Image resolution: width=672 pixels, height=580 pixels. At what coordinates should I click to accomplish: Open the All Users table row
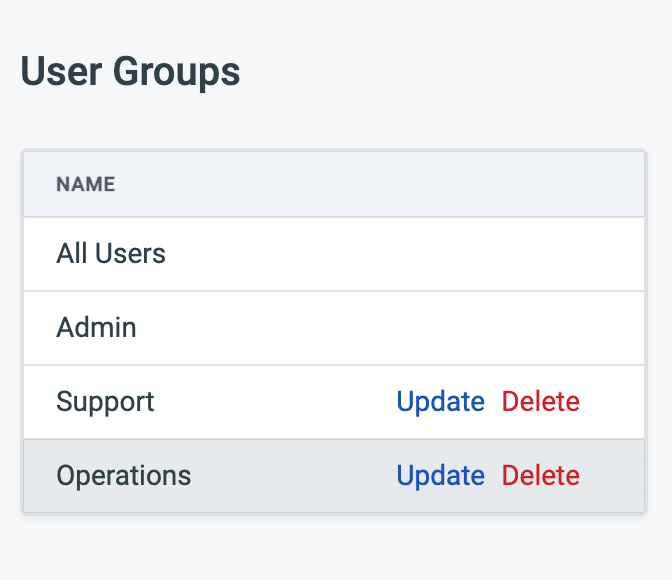coord(334,254)
